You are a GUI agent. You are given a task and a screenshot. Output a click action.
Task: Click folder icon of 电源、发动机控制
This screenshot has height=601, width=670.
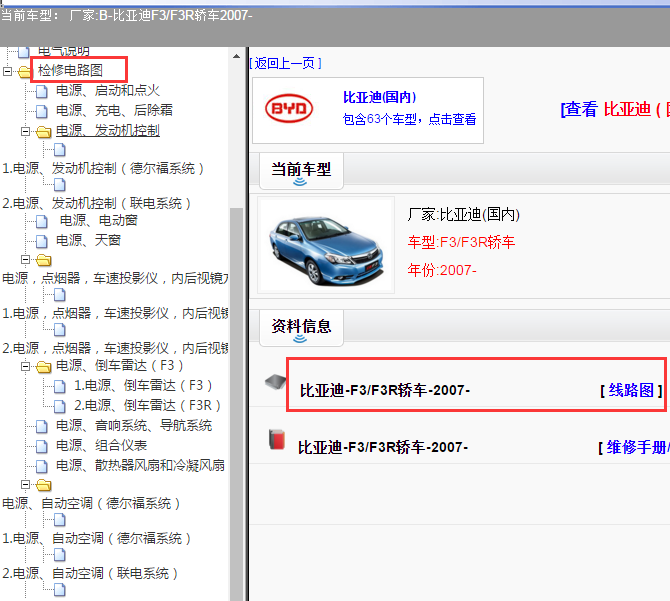[x=44, y=132]
